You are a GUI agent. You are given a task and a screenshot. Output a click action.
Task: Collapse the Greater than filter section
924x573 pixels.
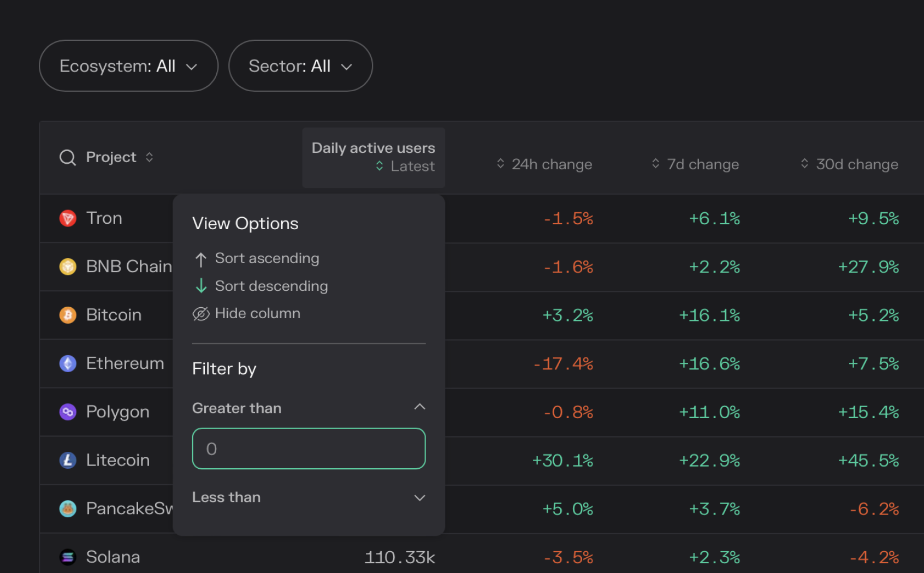pos(419,407)
